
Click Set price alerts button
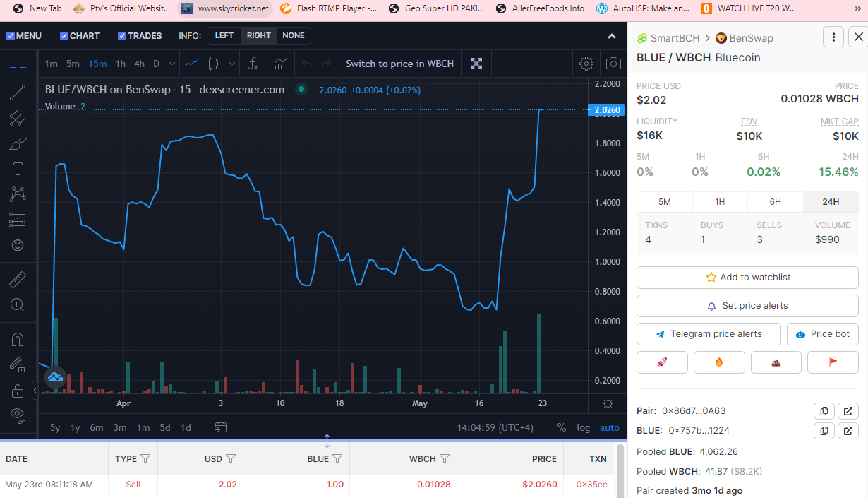click(x=747, y=306)
